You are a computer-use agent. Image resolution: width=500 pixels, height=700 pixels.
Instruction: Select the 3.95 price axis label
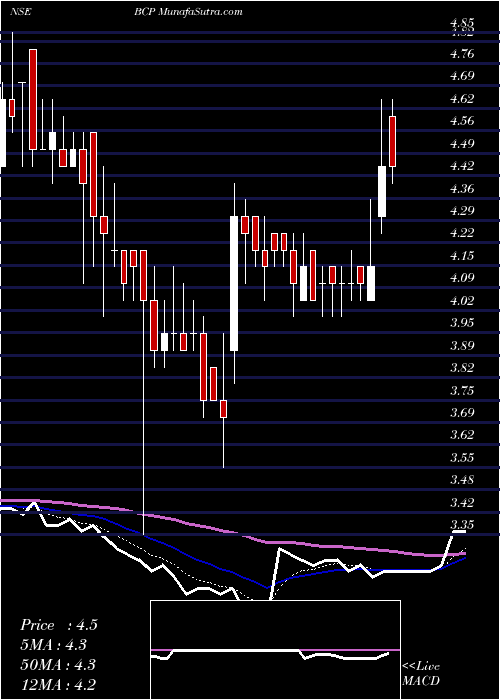point(462,323)
